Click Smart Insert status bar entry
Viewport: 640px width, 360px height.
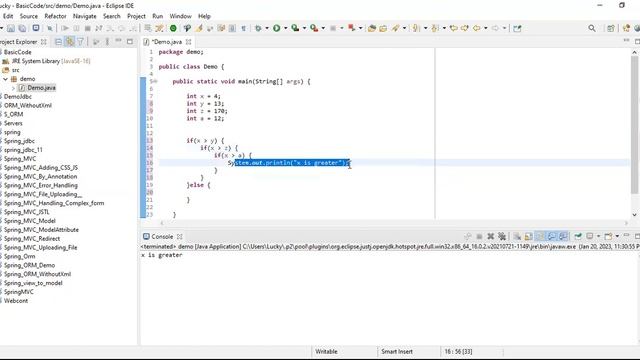397,351
